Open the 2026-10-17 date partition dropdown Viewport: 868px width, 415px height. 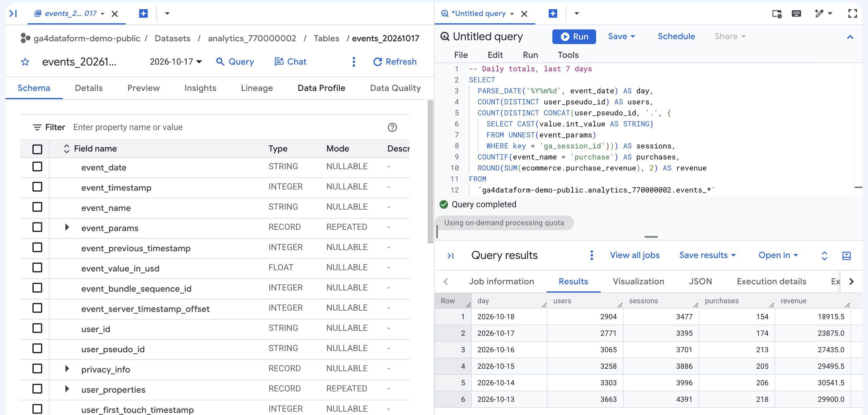point(176,62)
